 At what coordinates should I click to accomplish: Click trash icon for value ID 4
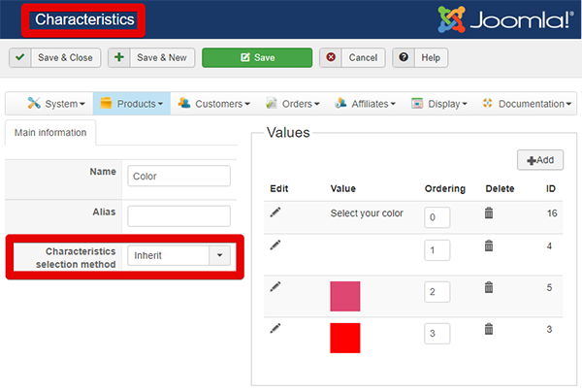pos(489,245)
